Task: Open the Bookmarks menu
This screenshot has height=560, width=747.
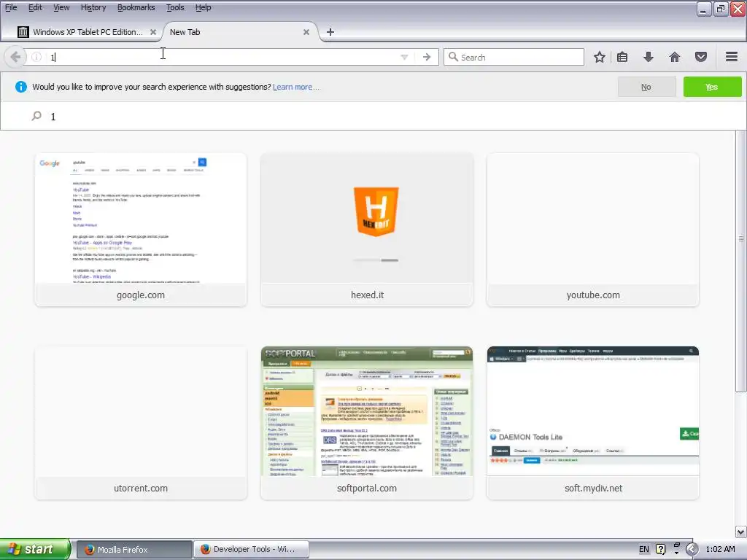Action: [136, 7]
